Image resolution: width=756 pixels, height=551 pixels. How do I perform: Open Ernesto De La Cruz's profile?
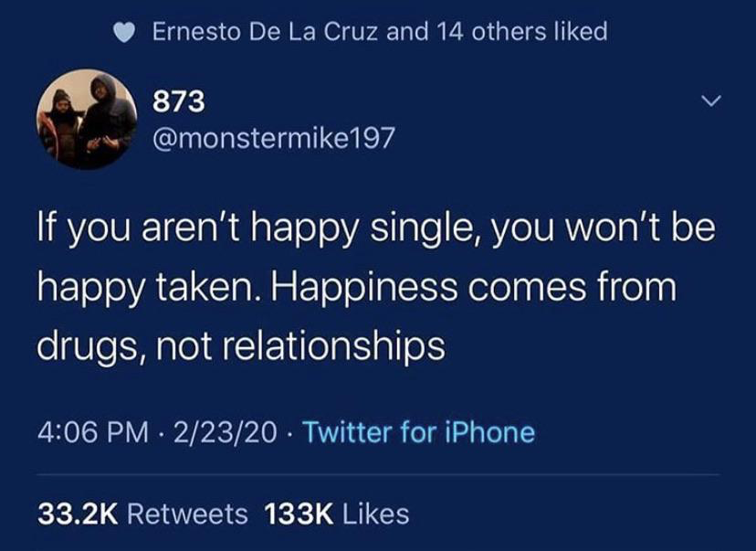266,32
